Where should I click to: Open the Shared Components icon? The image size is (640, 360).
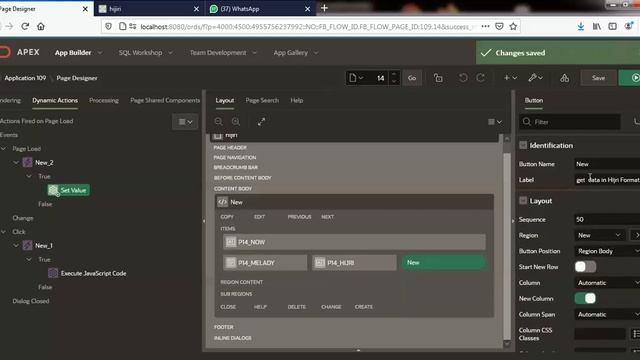click(564, 78)
